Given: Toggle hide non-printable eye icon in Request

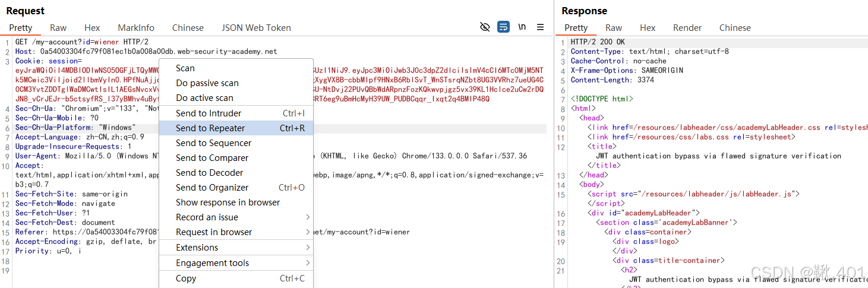Looking at the screenshot, I should 485,27.
